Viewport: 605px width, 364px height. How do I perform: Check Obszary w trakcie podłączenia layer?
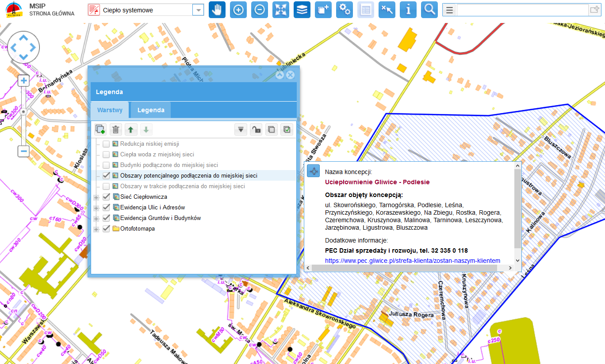click(x=106, y=186)
